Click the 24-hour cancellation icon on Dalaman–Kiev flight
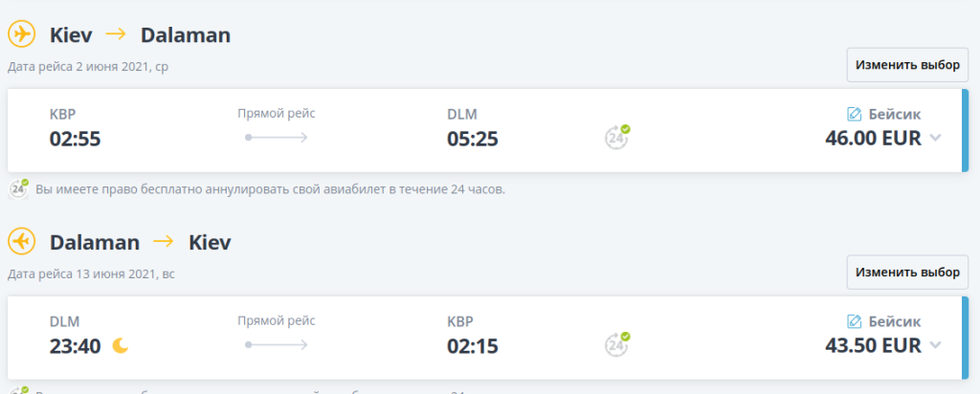Image resolution: width=980 pixels, height=394 pixels. pyautogui.click(x=617, y=344)
